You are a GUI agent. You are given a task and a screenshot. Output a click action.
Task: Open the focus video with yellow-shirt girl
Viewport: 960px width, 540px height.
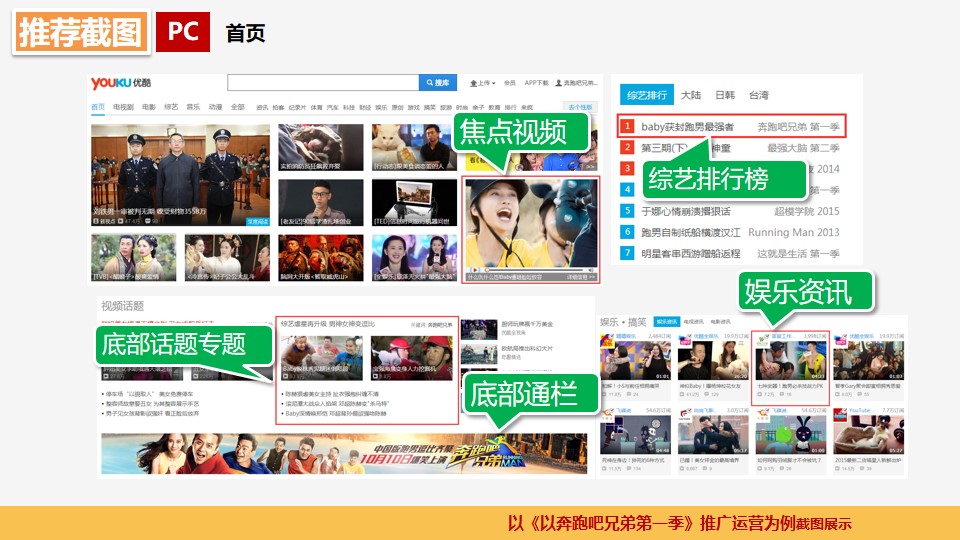(531, 225)
